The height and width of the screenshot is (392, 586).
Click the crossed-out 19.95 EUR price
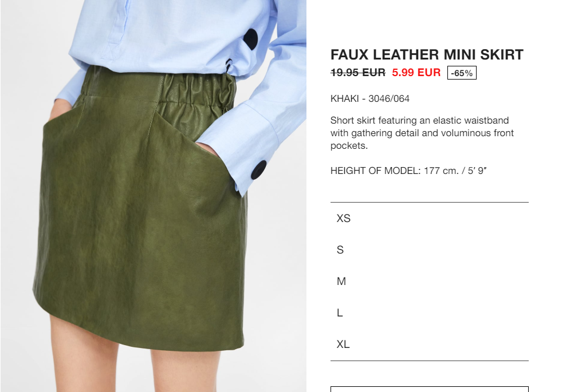click(358, 73)
